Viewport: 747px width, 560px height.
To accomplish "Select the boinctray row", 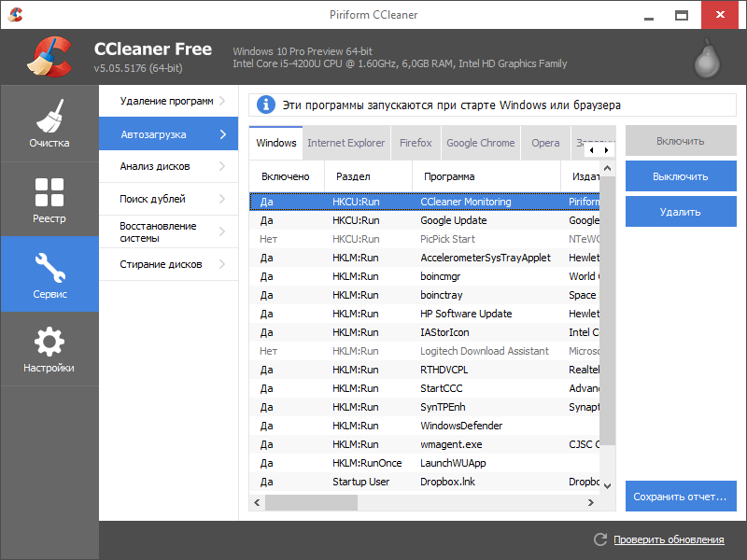I will 425,295.
